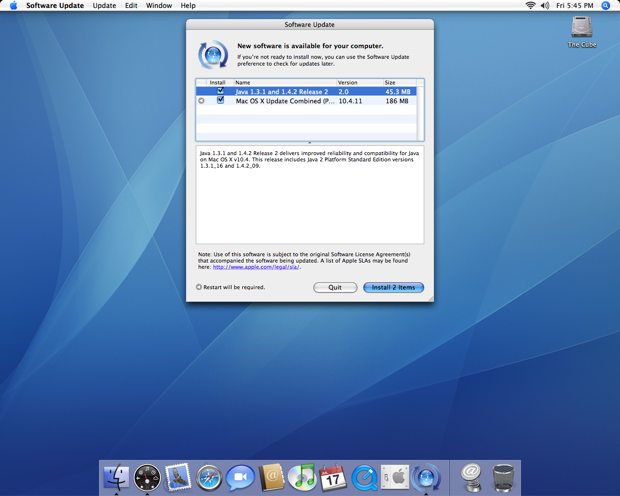Sort updates by Version column header
The height and width of the screenshot is (496, 620).
[359, 82]
